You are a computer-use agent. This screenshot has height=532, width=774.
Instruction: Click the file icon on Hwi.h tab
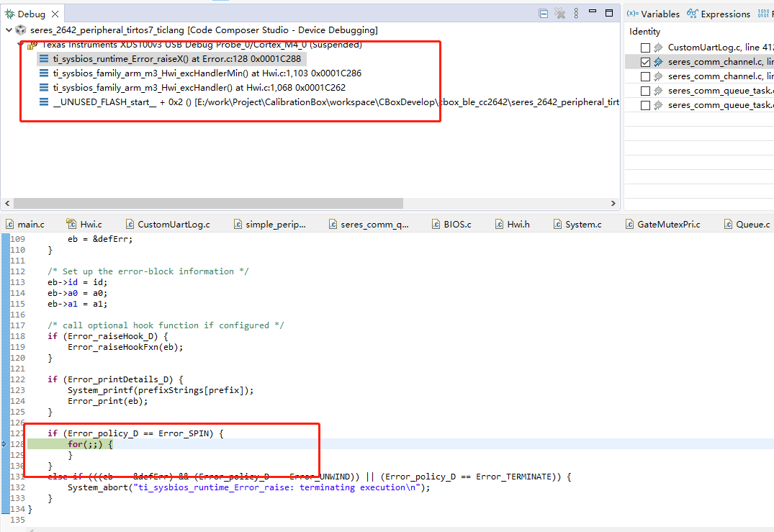point(500,224)
